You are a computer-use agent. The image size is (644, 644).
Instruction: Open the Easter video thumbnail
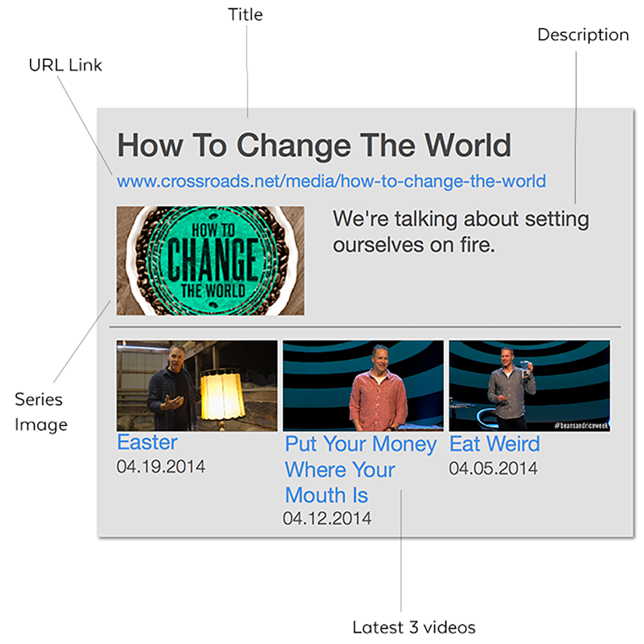coord(197,385)
